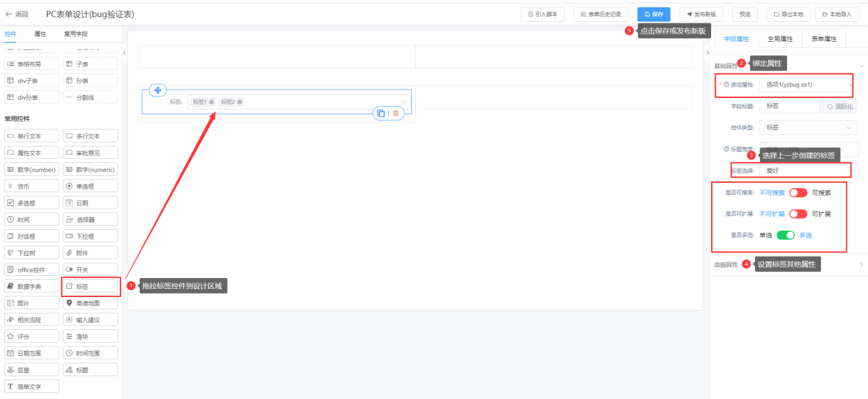Open 表单历史记录
This screenshot has height=399, width=868.
[601, 14]
